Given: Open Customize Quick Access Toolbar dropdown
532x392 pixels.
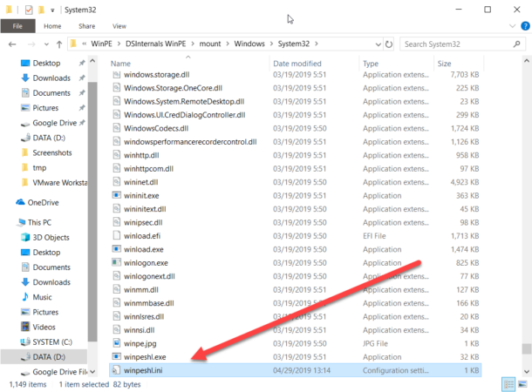Looking at the screenshot, I should [52, 10].
